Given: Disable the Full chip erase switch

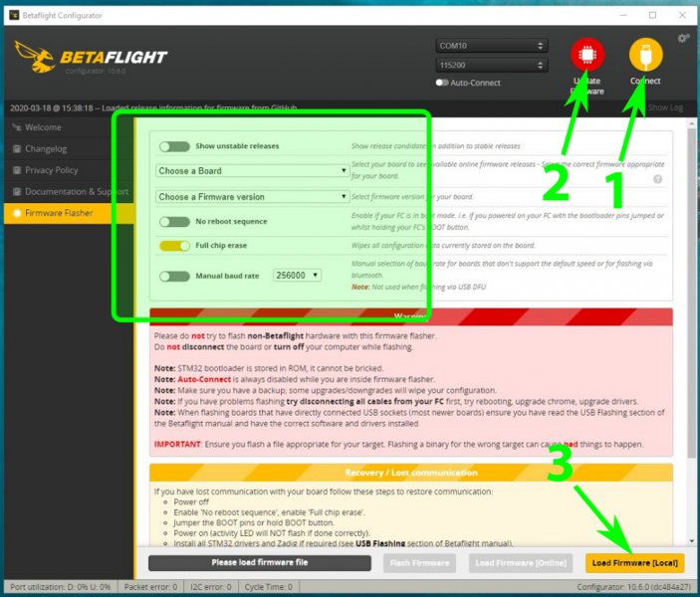Looking at the screenshot, I should pyautogui.click(x=174, y=246).
